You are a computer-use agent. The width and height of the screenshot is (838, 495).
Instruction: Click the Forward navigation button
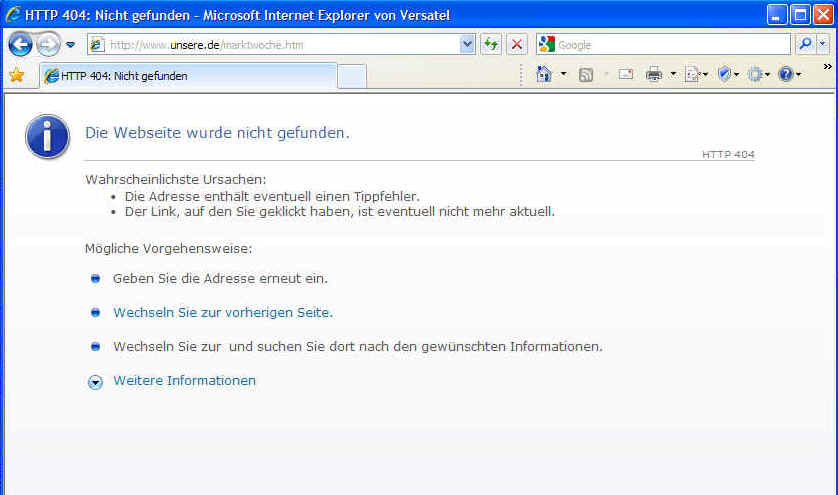tap(48, 45)
